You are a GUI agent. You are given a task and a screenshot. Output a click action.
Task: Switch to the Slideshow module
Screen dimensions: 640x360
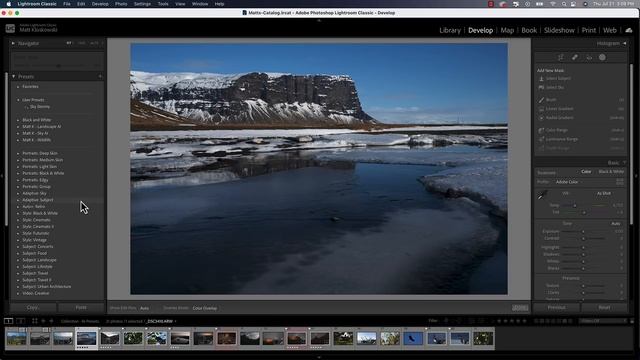[559, 30]
